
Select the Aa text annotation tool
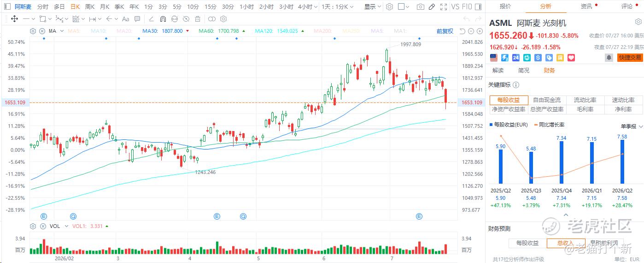125,19
